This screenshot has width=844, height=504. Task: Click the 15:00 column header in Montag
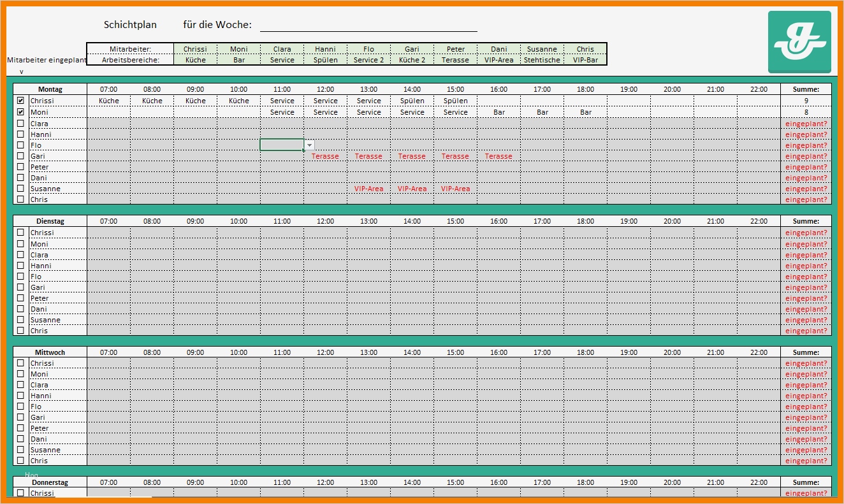click(x=455, y=89)
